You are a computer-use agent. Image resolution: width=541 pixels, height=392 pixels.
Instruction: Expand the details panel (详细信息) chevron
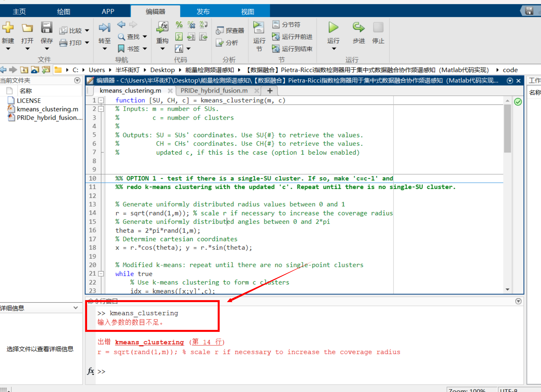[76, 308]
